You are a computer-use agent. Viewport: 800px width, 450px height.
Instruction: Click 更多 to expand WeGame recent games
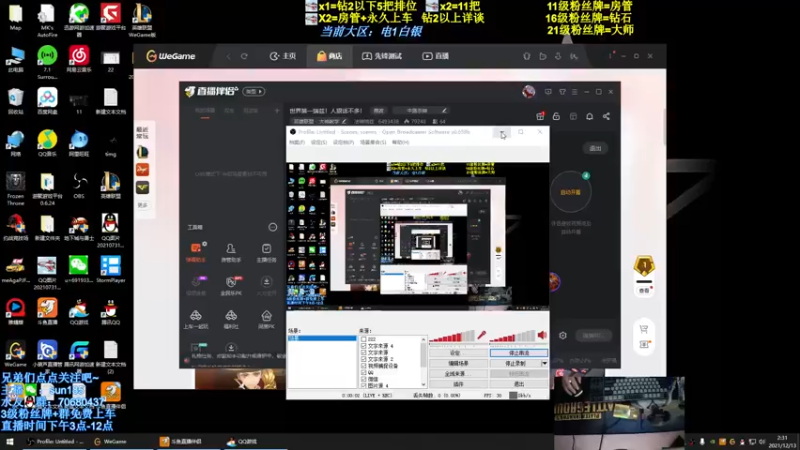click(142, 205)
